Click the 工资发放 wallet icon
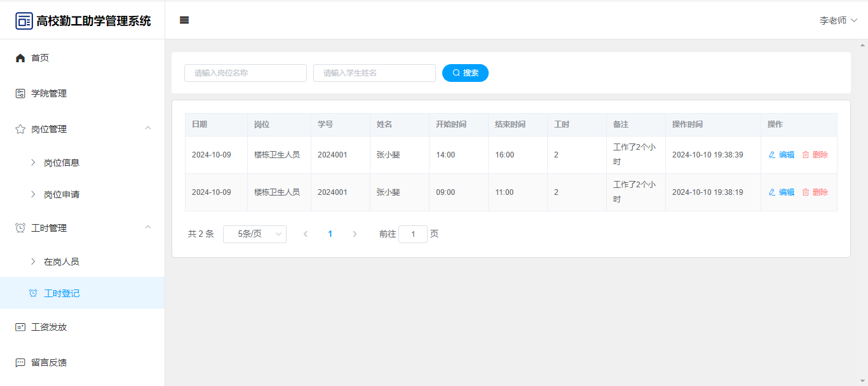868x386 pixels. point(20,327)
